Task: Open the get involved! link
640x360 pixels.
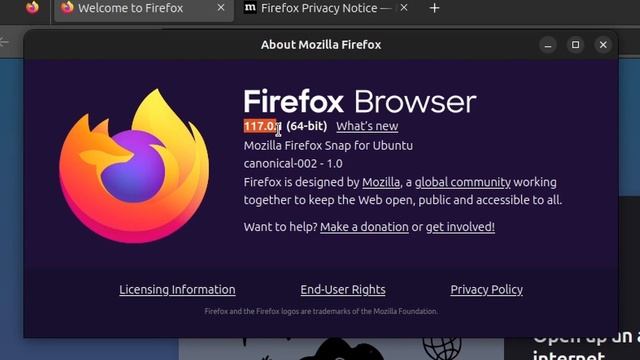Action: (x=460, y=227)
